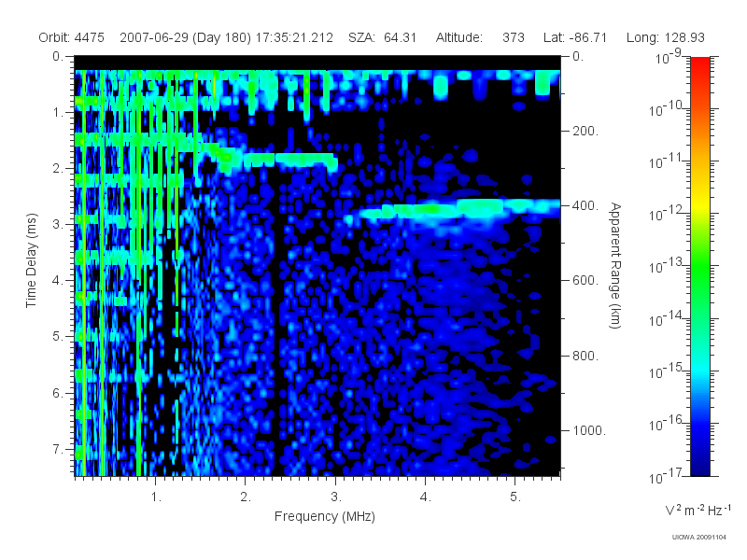Click the '2.' tick on the frequency axis
Viewport: 747px width, 560px height.
(x=246, y=497)
